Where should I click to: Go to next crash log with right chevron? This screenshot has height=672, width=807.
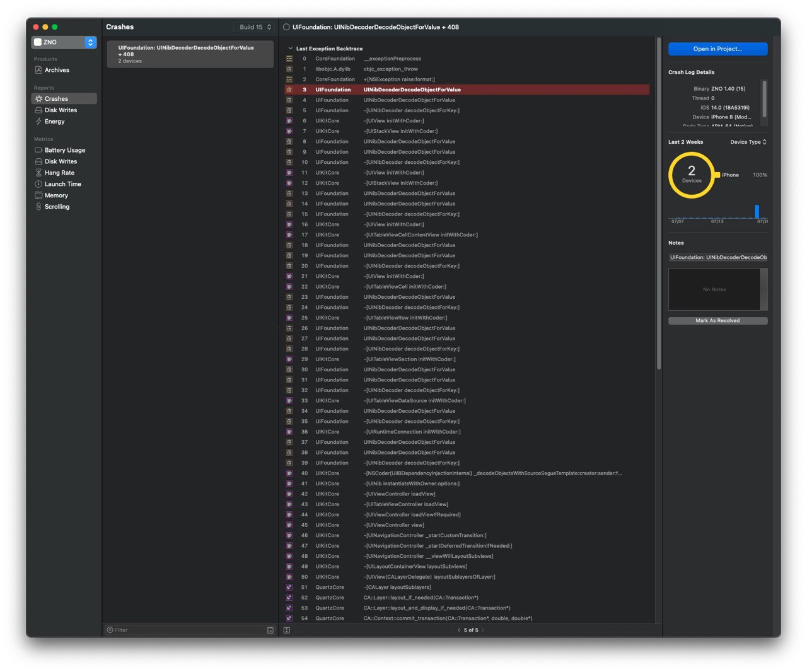[483, 630]
